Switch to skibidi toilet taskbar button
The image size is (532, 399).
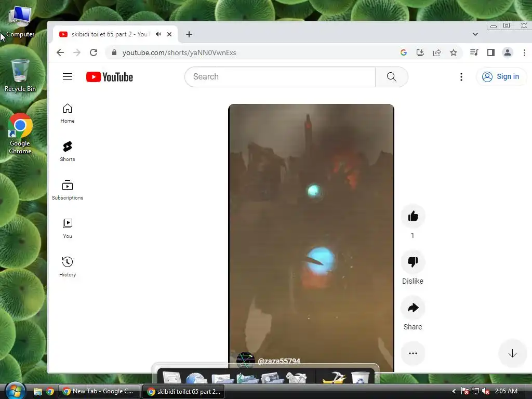pos(183,391)
